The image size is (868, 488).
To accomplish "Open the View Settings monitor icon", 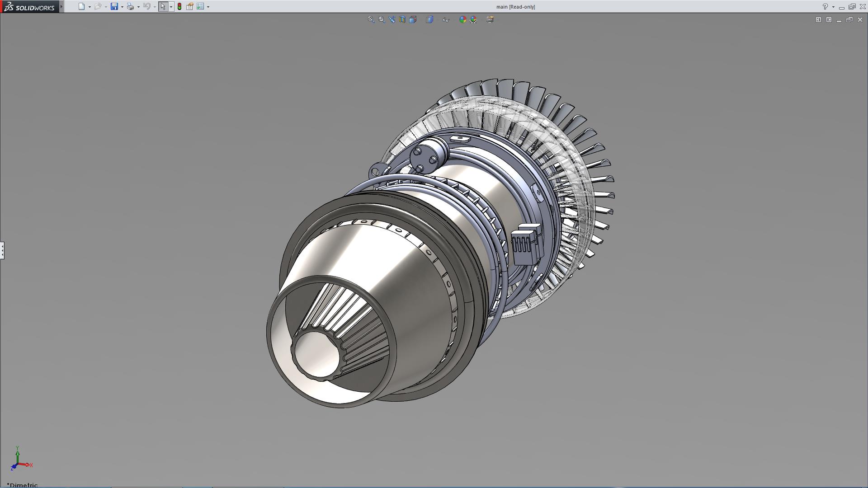I will (490, 19).
